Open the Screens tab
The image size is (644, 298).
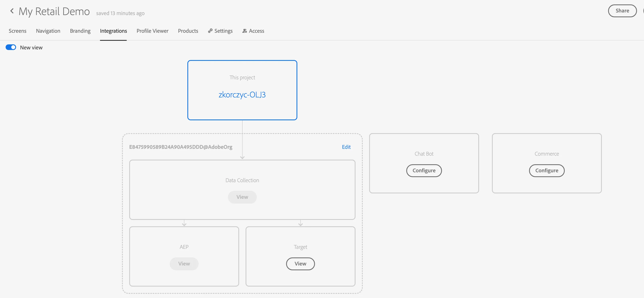17,31
